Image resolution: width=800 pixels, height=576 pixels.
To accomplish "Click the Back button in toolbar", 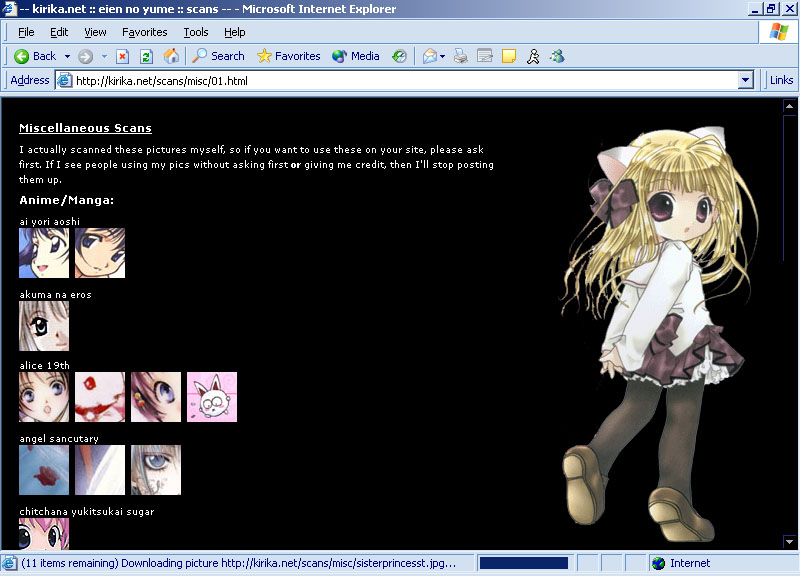I will 35,56.
